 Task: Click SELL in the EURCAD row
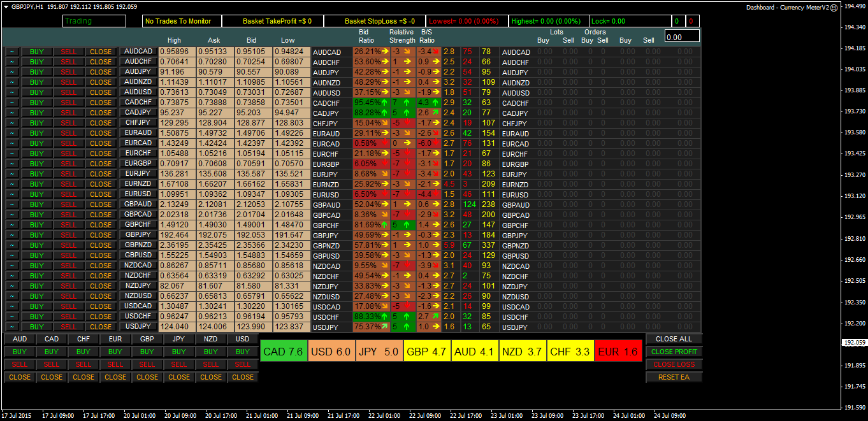[69, 143]
